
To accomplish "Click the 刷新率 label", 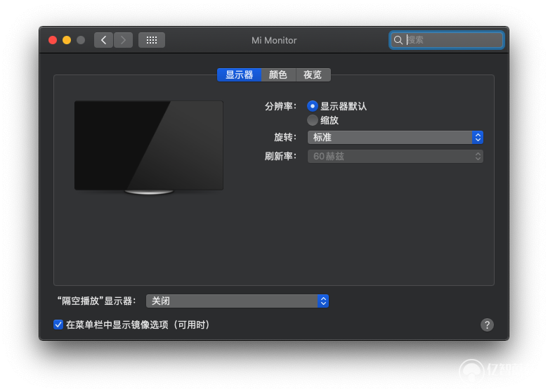I will click(x=280, y=156).
